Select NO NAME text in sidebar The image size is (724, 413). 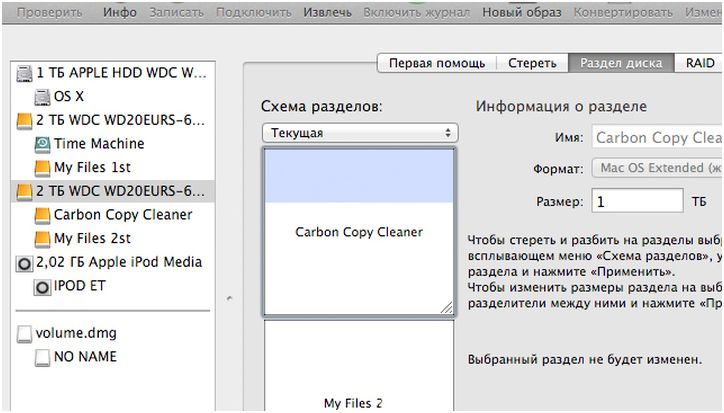85,356
